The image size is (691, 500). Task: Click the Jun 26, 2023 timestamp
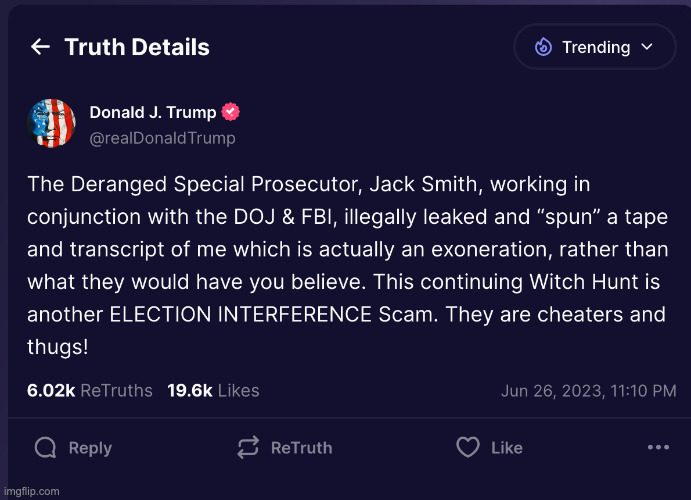(x=588, y=391)
